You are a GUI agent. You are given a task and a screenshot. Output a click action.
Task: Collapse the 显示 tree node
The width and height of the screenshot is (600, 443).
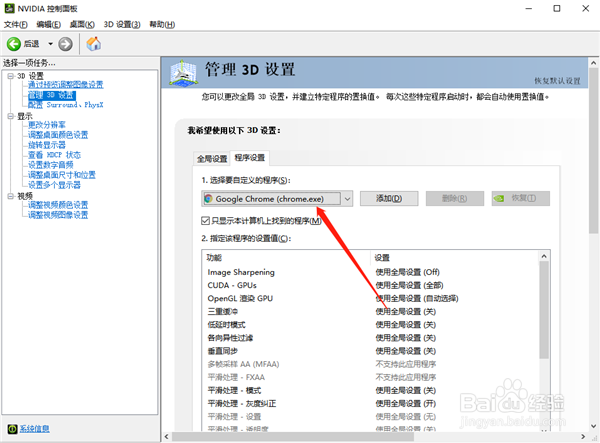tap(11, 116)
